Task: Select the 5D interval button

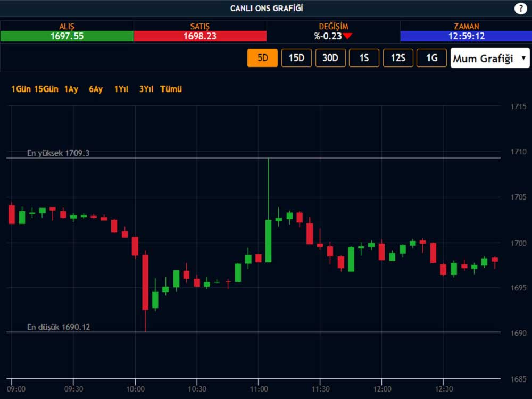Action: pos(263,58)
